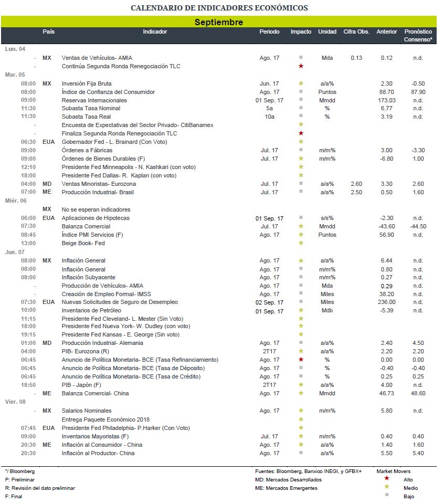Click the star for Presidente Fed Philadelphia Harker
The width and height of the screenshot is (444, 504).
tap(301, 427)
